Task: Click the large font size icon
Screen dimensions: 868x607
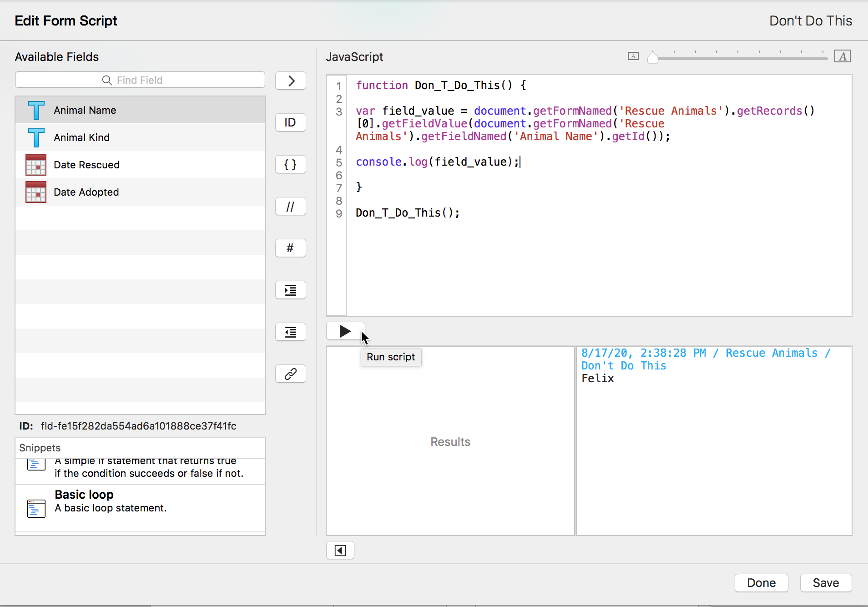Action: 842,56
